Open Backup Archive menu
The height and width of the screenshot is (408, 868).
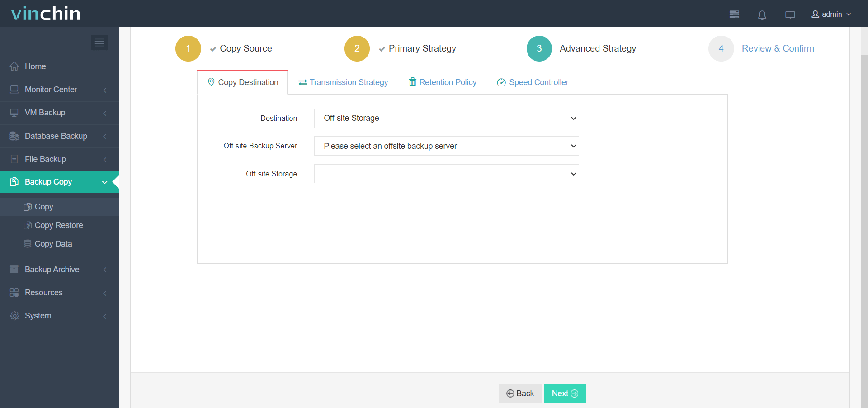click(59, 270)
